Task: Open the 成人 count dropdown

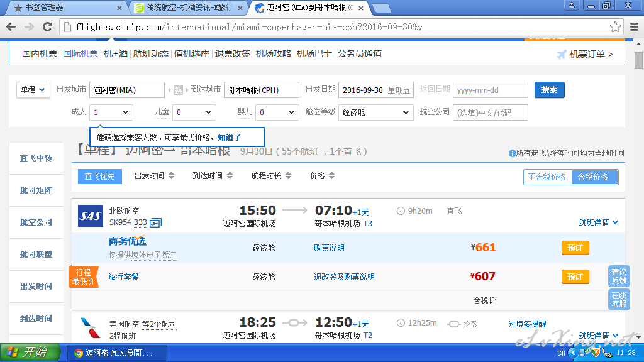Action: (111, 112)
